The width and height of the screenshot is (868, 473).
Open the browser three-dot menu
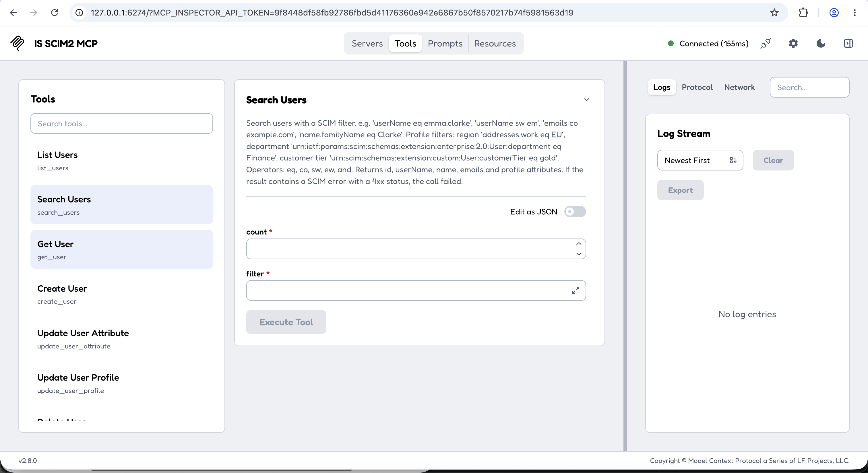coord(855,13)
